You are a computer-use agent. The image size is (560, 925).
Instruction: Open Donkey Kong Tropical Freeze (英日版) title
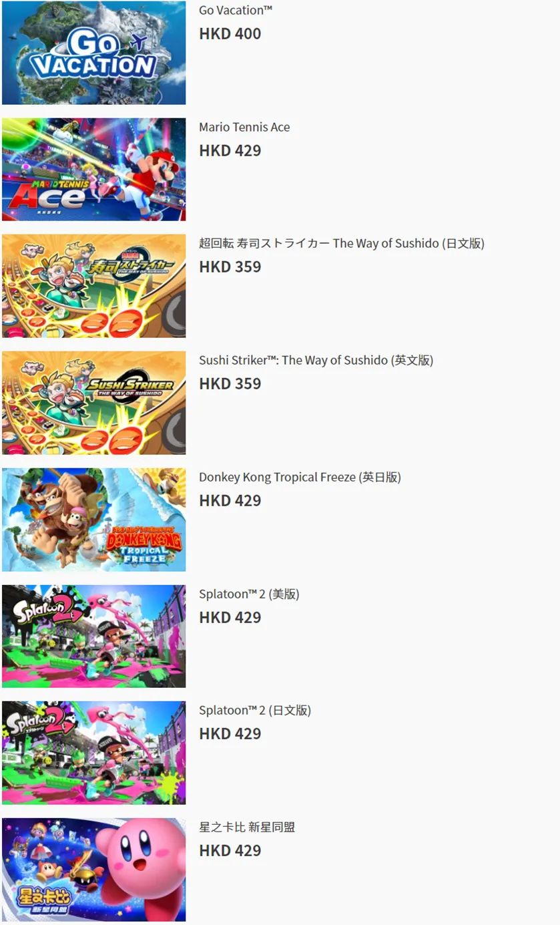[x=300, y=477]
